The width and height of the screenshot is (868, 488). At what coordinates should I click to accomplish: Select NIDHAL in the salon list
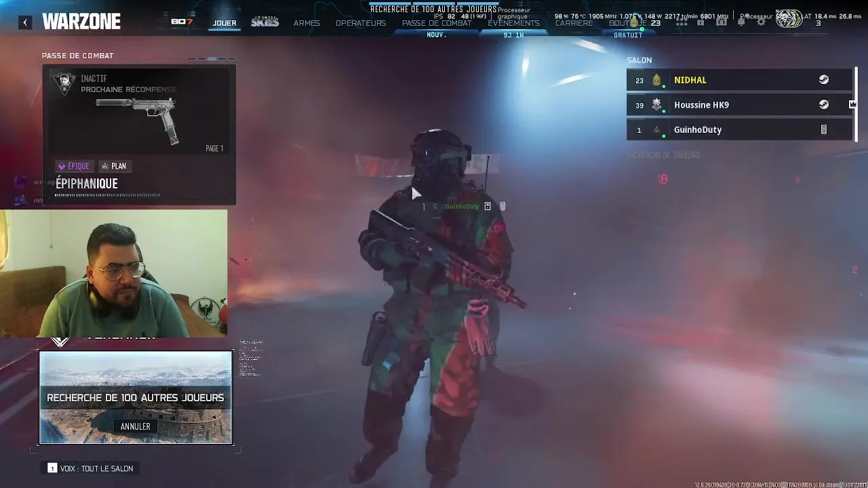740,80
